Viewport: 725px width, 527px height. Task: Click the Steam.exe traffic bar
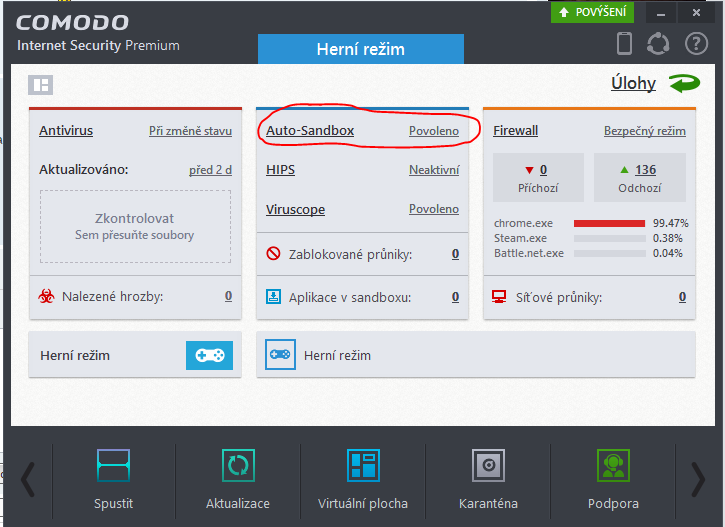coord(609,239)
